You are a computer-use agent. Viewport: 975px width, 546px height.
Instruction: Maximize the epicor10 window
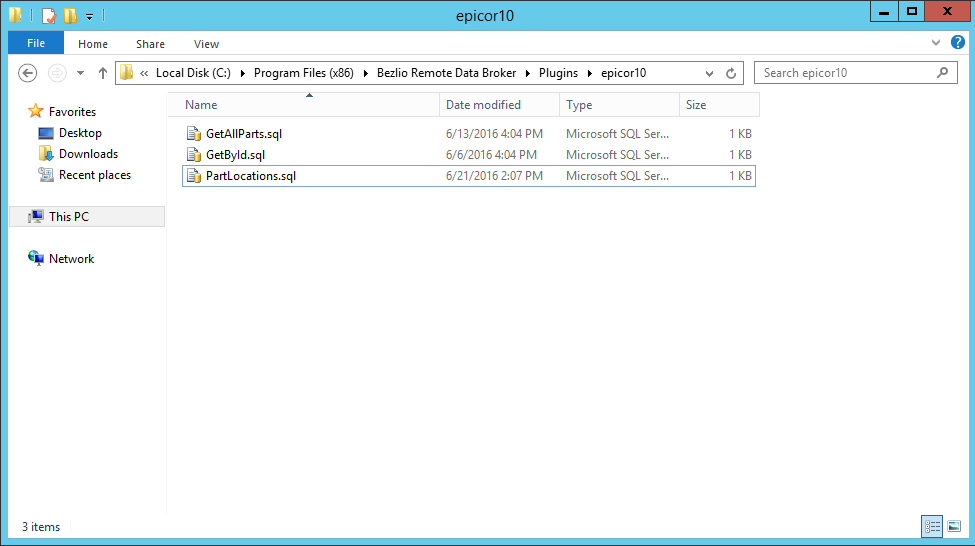[x=912, y=12]
